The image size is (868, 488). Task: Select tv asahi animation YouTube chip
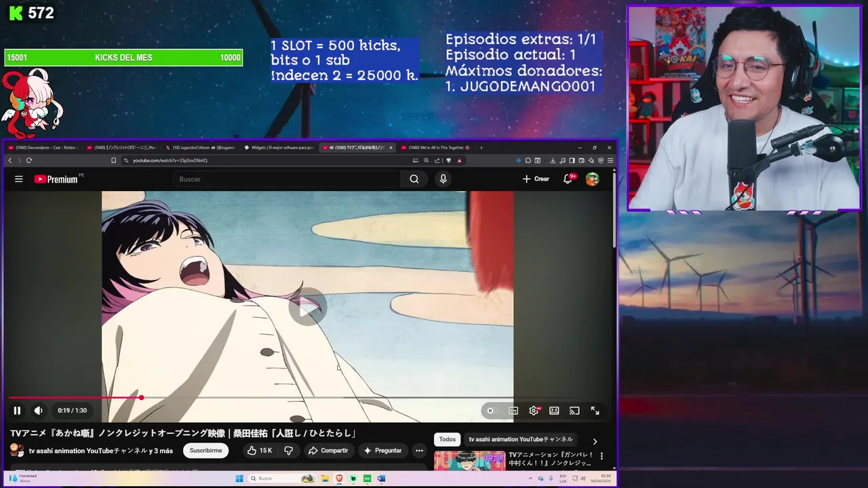(521, 439)
